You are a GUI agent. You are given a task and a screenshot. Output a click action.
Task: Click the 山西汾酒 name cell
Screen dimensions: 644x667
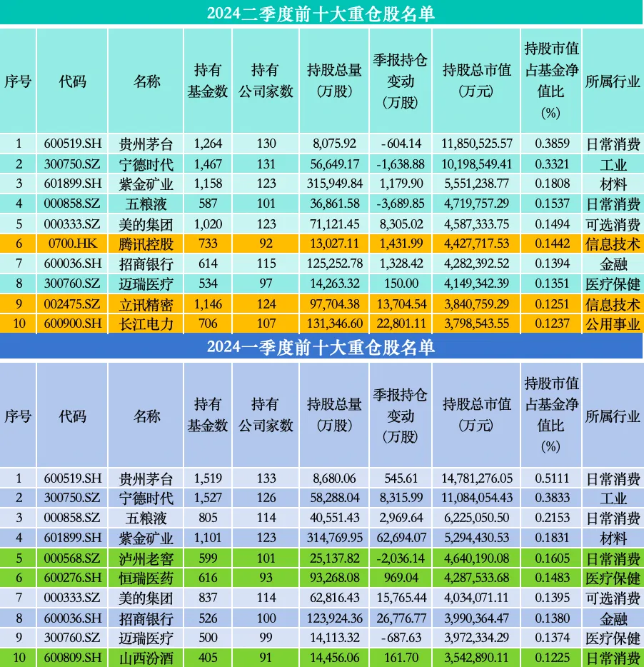[x=146, y=658]
